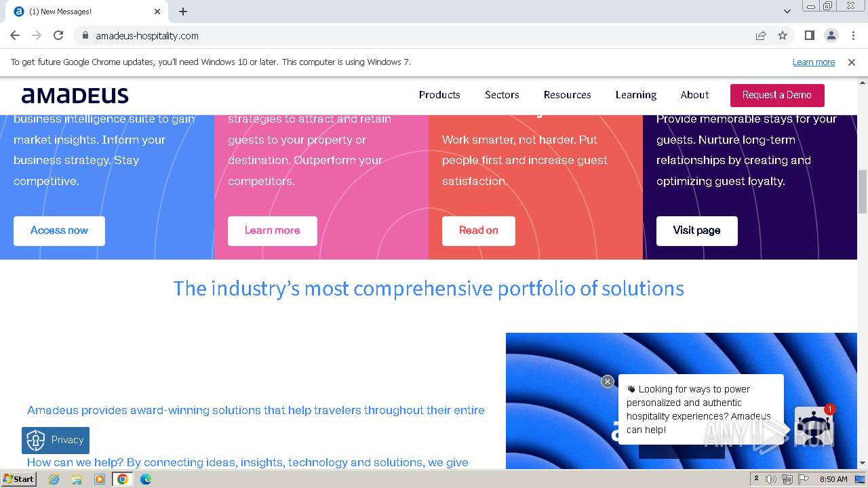Open Internet Explorer from the taskbar
This screenshot has width=868, height=488.
[x=54, y=479]
